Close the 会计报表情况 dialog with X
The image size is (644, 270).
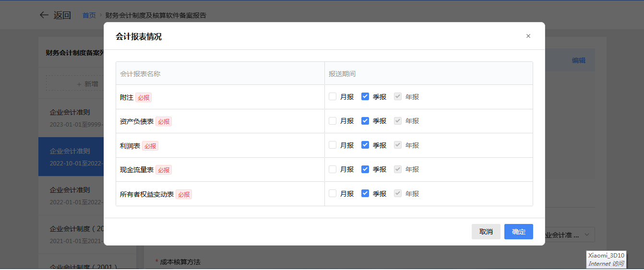[x=528, y=36]
